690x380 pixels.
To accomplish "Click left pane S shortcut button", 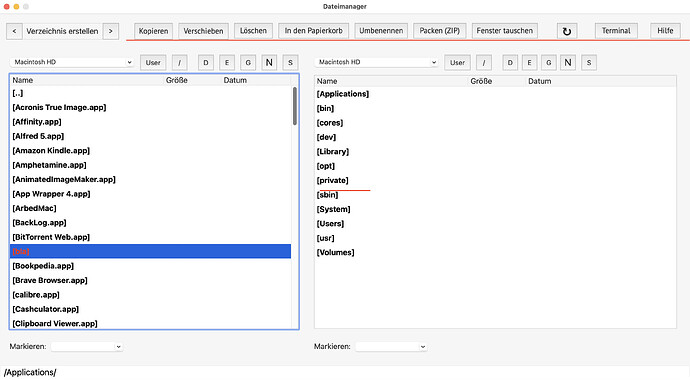I will pos(290,62).
